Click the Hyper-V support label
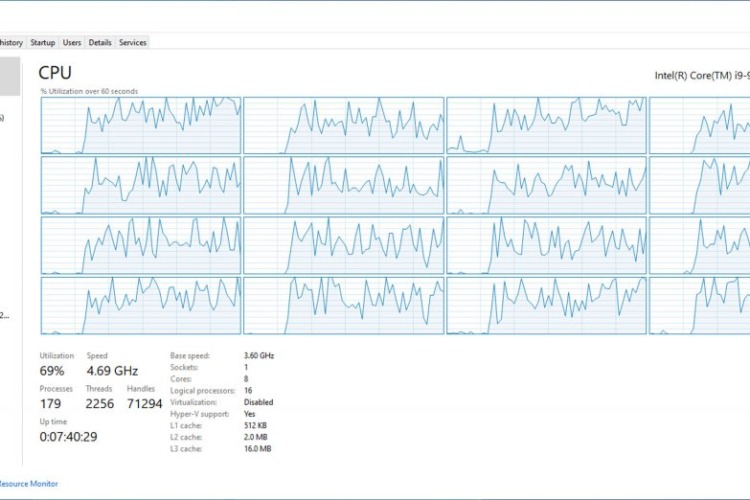 (199, 414)
